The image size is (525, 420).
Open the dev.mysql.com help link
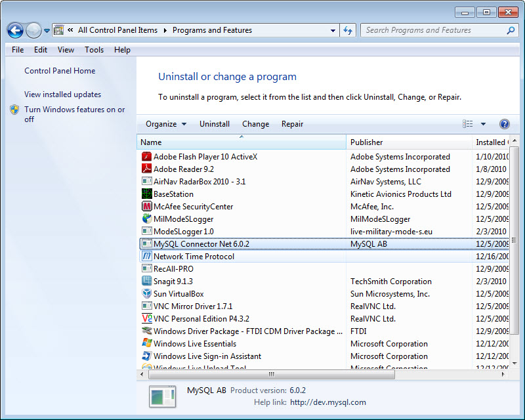tap(327, 402)
